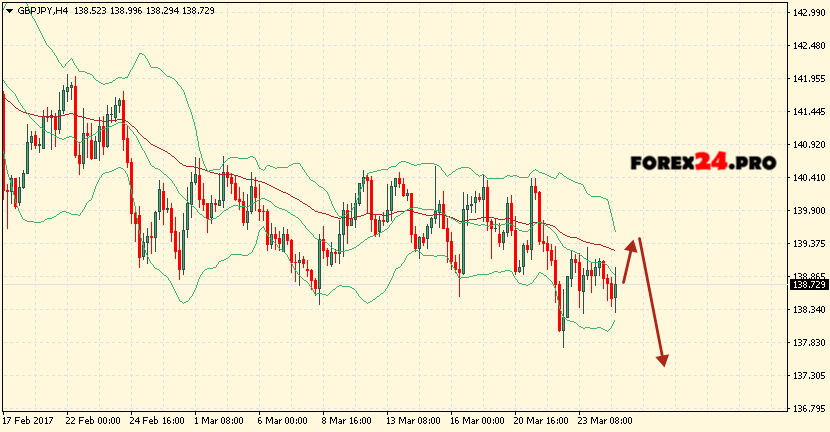Screen dimensions: 830x432
Task: Select the 13 Mar 08:00 time label
Action: coord(413,420)
